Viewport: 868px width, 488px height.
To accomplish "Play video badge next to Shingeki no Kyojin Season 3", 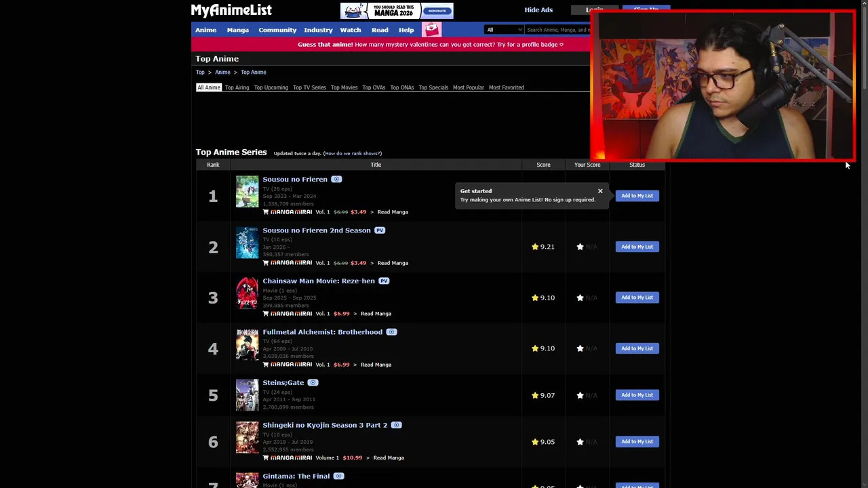I will point(396,425).
